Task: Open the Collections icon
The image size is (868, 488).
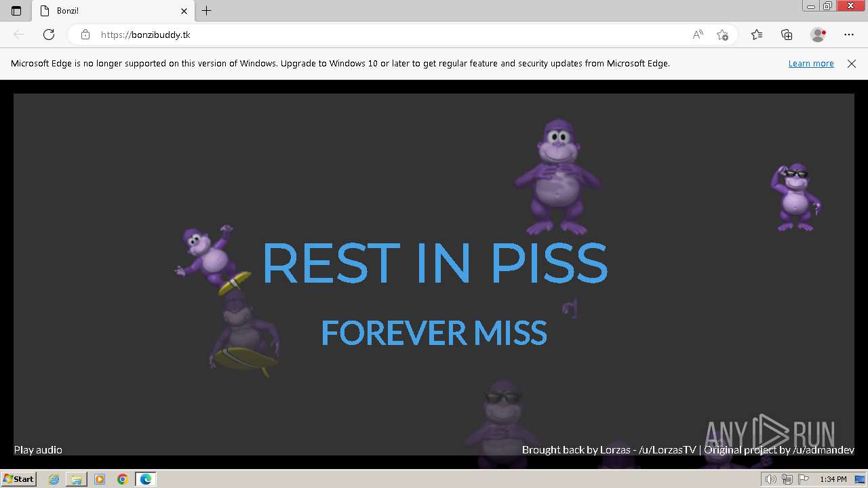Action: pyautogui.click(x=787, y=35)
